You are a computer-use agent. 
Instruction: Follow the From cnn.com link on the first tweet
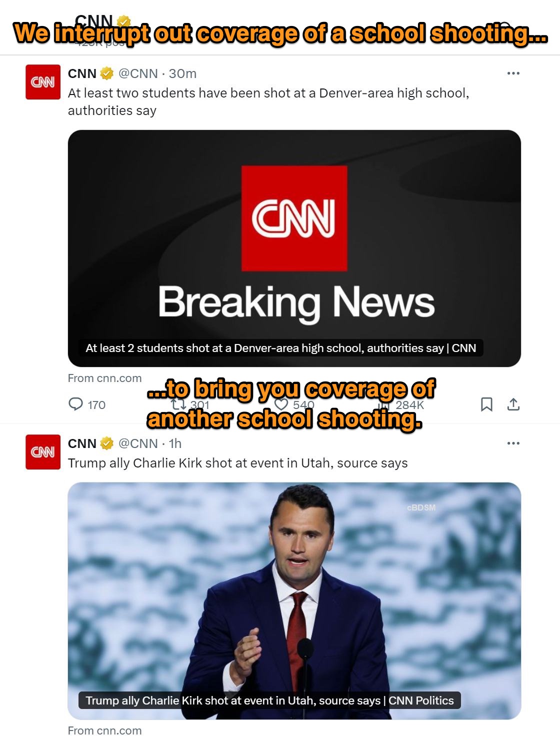[x=104, y=378]
